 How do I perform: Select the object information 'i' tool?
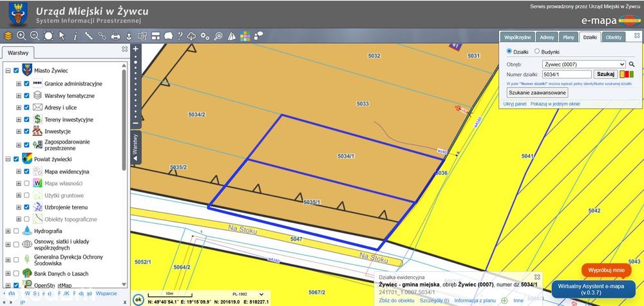(x=75, y=35)
